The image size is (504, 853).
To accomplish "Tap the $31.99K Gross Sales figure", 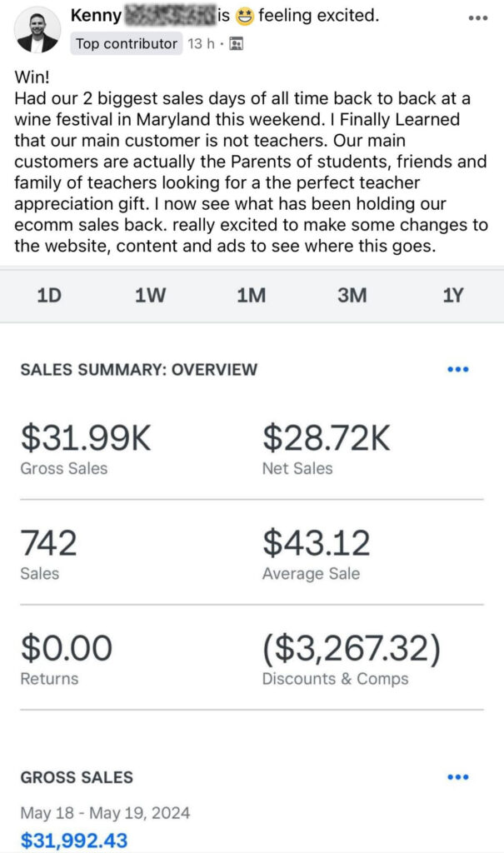I will coord(86,438).
